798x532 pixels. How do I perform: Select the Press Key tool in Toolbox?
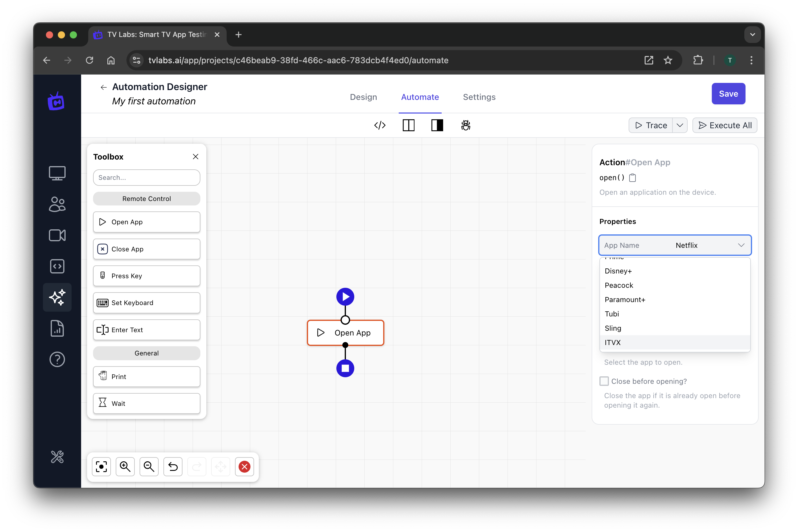pos(146,276)
